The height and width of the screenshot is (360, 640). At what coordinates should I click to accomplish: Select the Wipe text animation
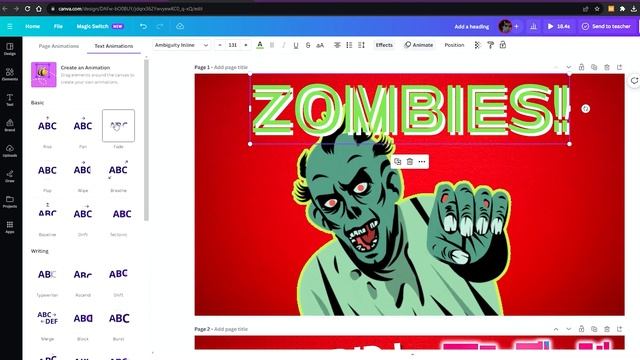tap(83, 170)
